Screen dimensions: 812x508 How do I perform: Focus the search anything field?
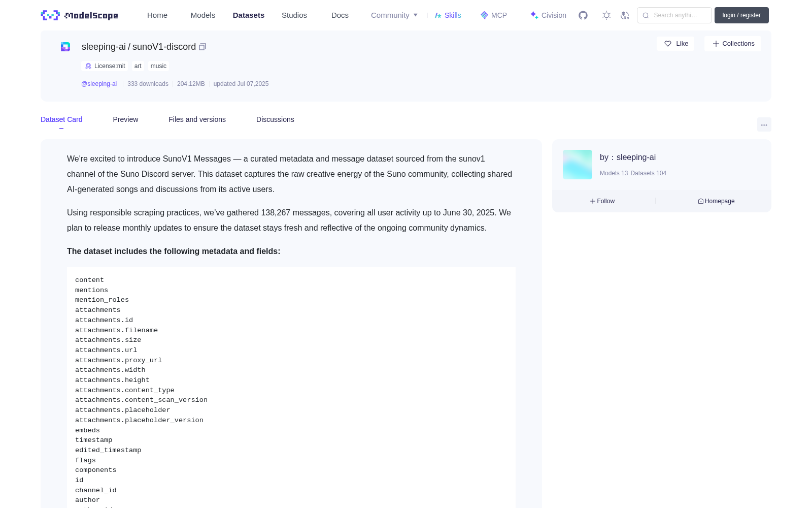[x=674, y=15]
